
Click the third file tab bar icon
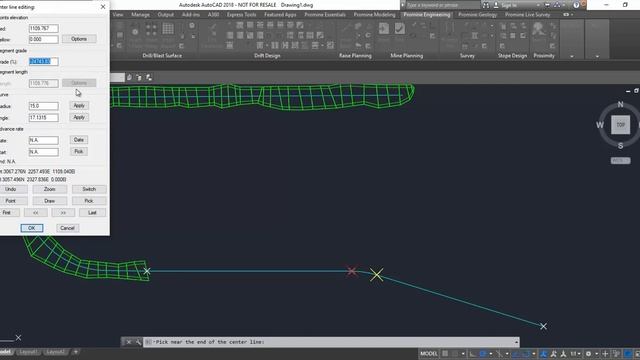click(x=149, y=77)
